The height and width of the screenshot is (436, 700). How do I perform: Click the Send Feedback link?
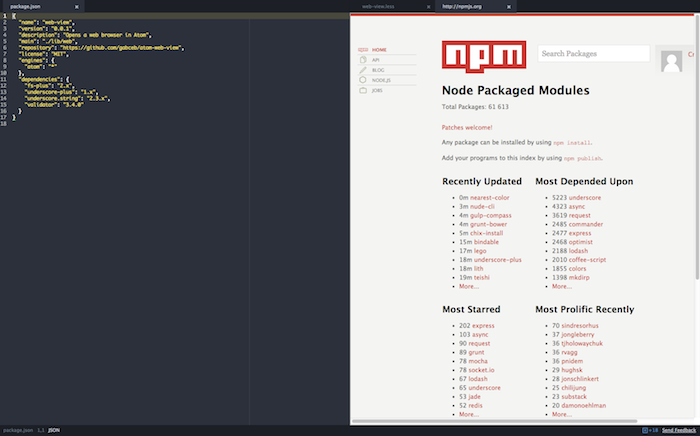click(679, 431)
